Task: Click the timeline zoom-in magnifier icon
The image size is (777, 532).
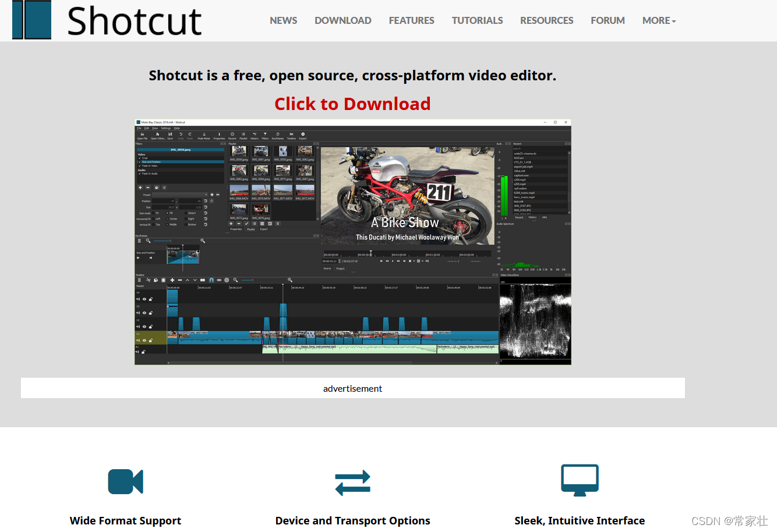Action: [290, 280]
